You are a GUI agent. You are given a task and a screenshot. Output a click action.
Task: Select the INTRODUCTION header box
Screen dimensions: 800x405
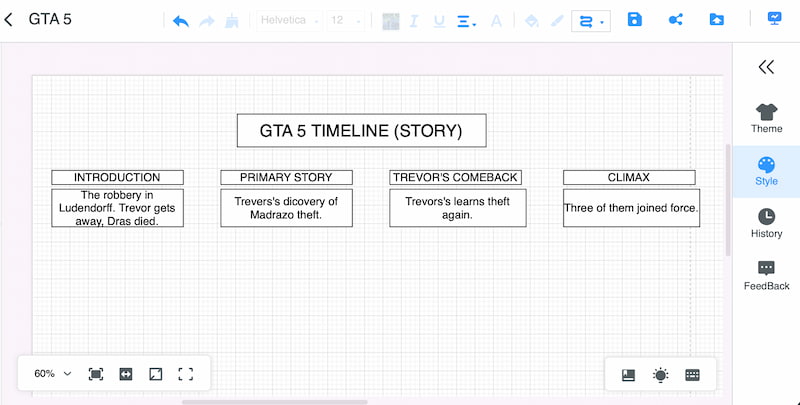[x=117, y=178]
